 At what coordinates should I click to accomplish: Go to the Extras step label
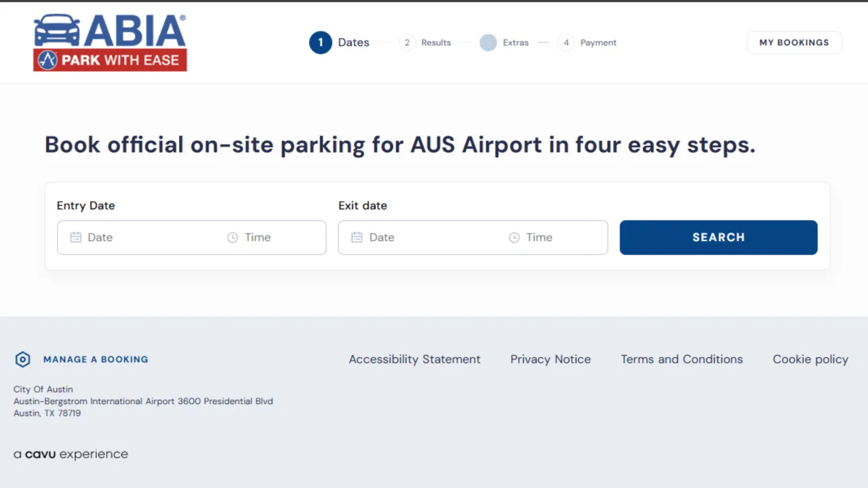coord(516,43)
